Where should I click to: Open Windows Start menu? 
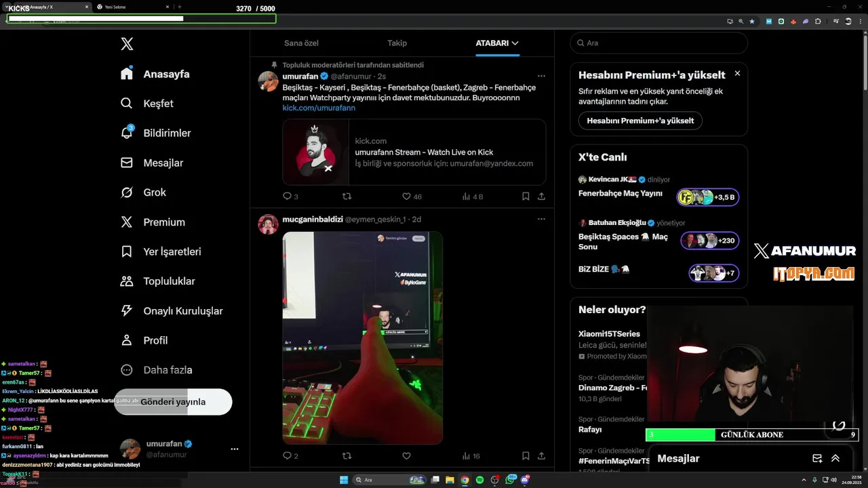(x=344, y=480)
